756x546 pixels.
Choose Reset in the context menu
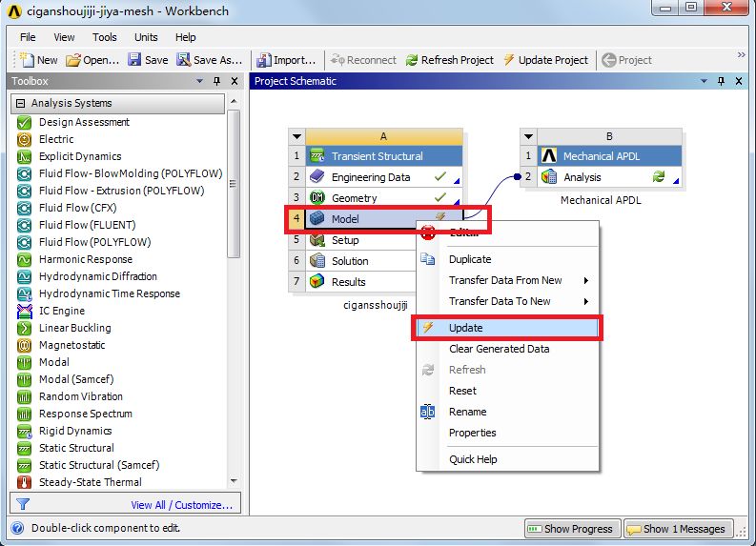point(507,391)
